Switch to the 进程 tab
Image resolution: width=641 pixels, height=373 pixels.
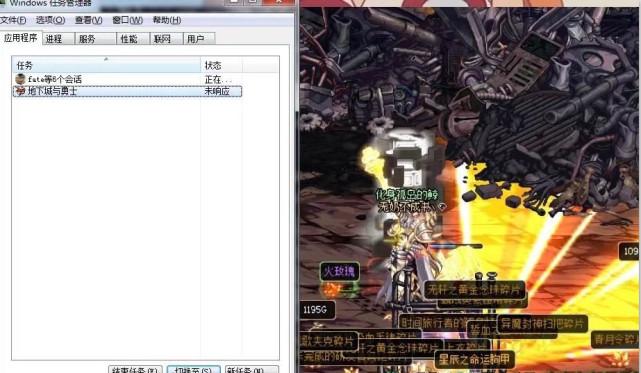coord(58,39)
